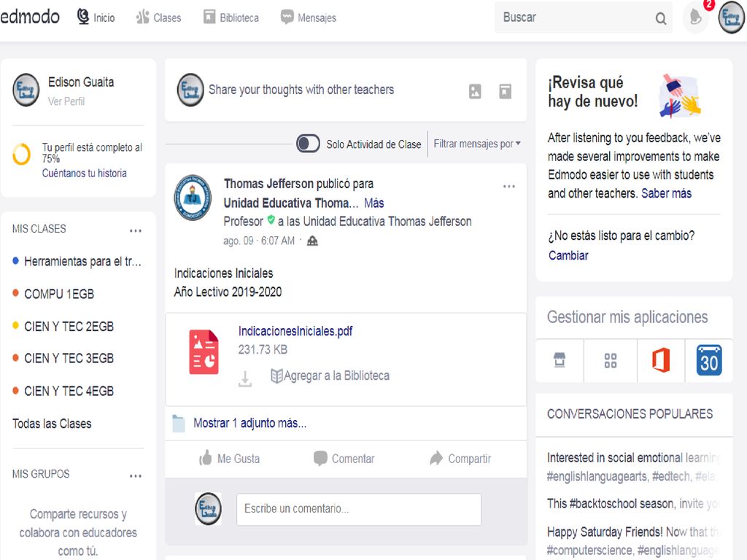Click profile picture in left sidebar
Image resolution: width=747 pixels, height=560 pixels.
[26, 90]
